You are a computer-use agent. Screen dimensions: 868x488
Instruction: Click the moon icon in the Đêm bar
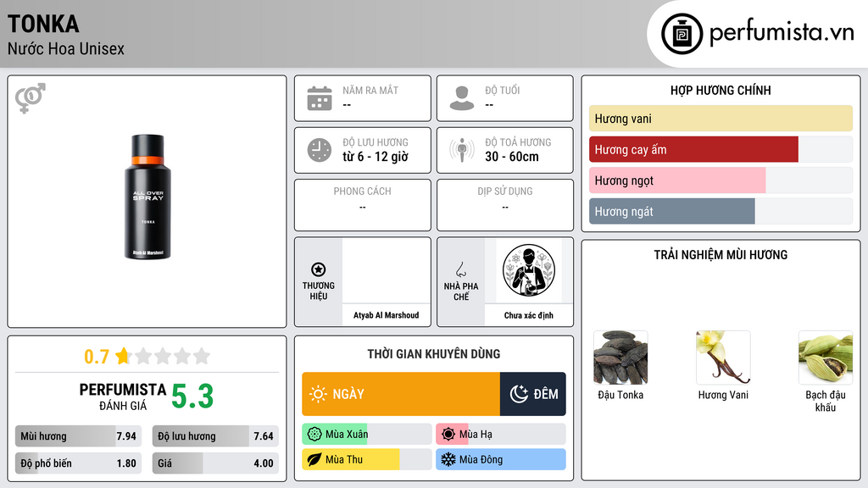(519, 394)
